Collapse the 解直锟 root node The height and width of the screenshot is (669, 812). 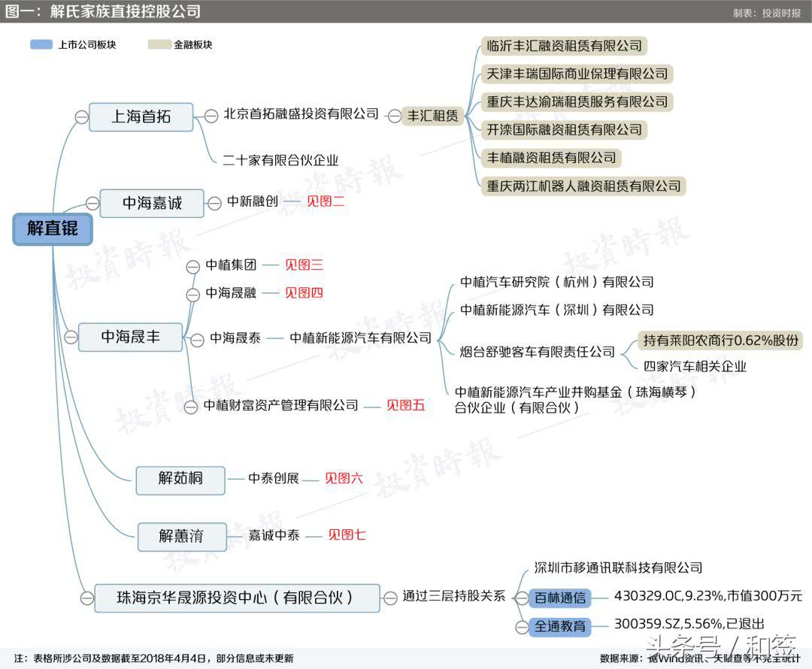(53, 229)
